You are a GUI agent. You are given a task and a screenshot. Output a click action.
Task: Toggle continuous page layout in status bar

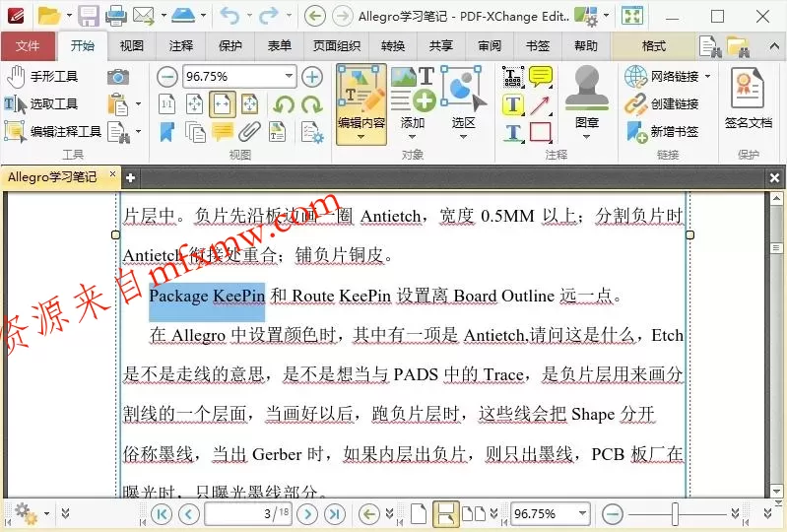coord(445,514)
